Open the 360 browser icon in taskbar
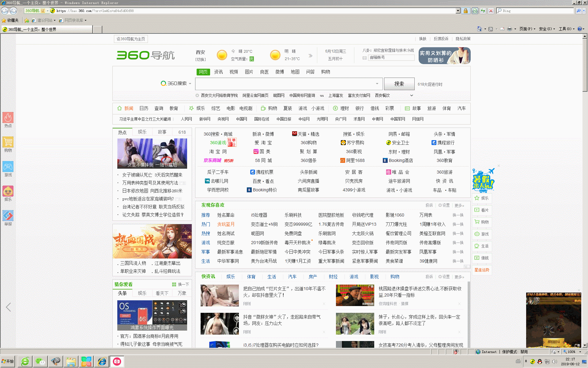Screen dimensions: 588x368 pyautogui.click(x=25, y=362)
